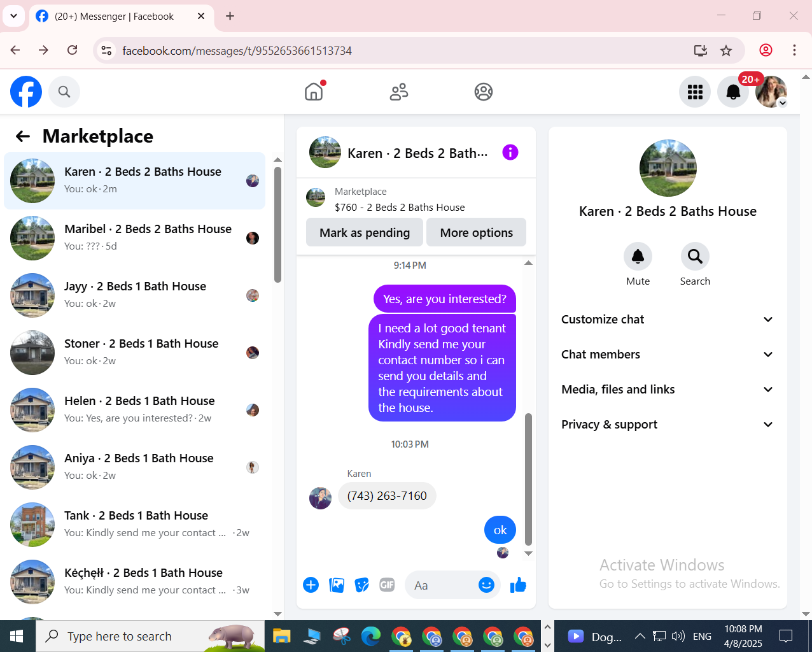Click the large listing photo in info panel
The width and height of the screenshot is (812, 652).
(668, 168)
